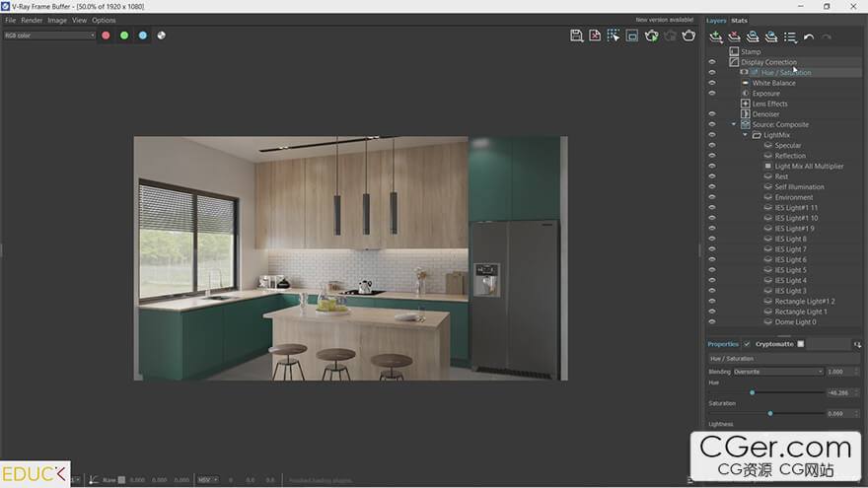The height and width of the screenshot is (488, 868).
Task: Click the New version available notice
Action: click(x=664, y=20)
